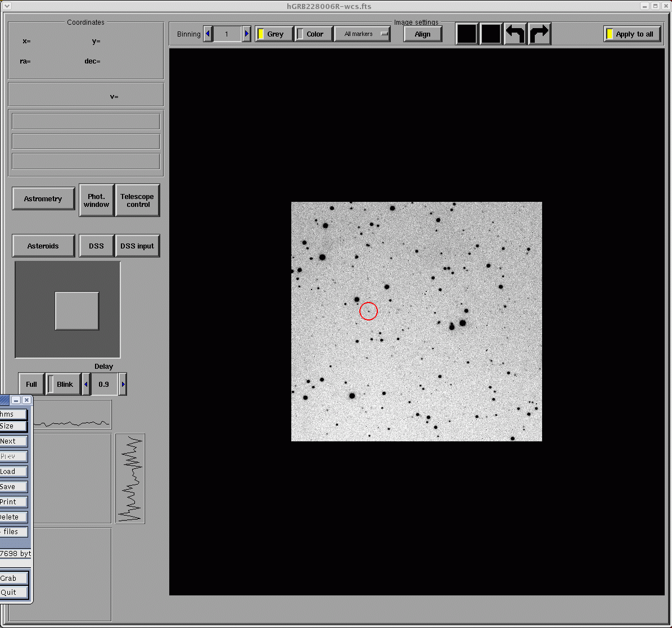The width and height of the screenshot is (672, 628).
Task: Open the Phot. window
Action: pos(96,200)
